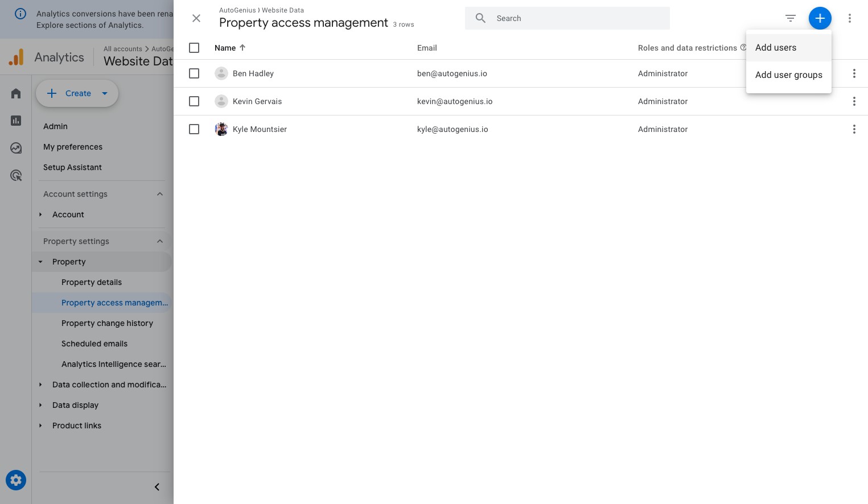Click Administrator role for Kyle Mountsier
The width and height of the screenshot is (868, 504).
tap(663, 129)
